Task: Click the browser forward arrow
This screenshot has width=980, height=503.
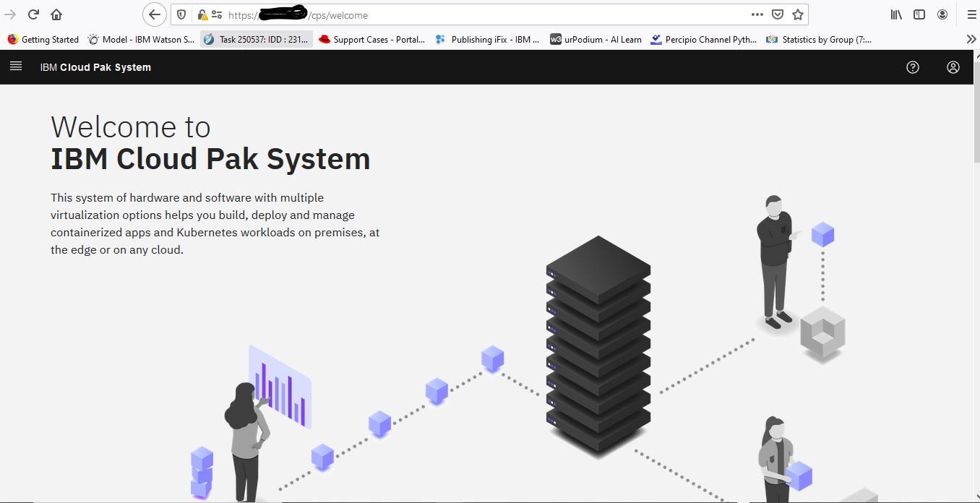Action: (10, 14)
